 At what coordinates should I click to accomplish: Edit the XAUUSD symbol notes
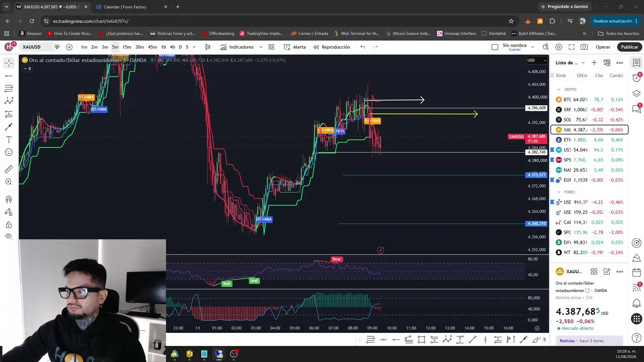[607, 271]
